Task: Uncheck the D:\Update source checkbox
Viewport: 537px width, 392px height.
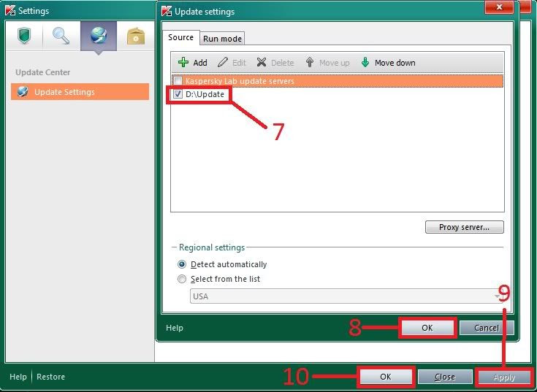Action: coord(178,94)
